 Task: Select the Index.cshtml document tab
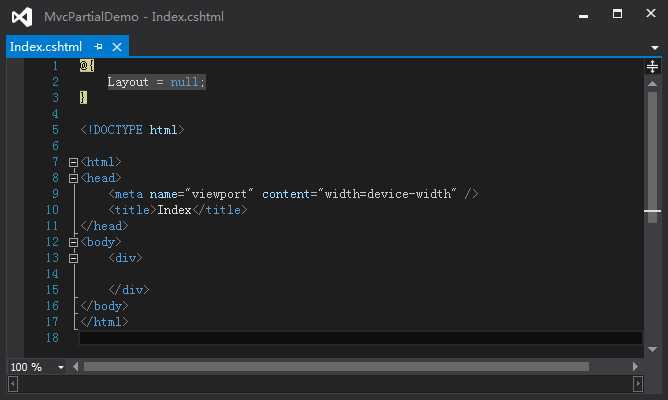(46, 47)
